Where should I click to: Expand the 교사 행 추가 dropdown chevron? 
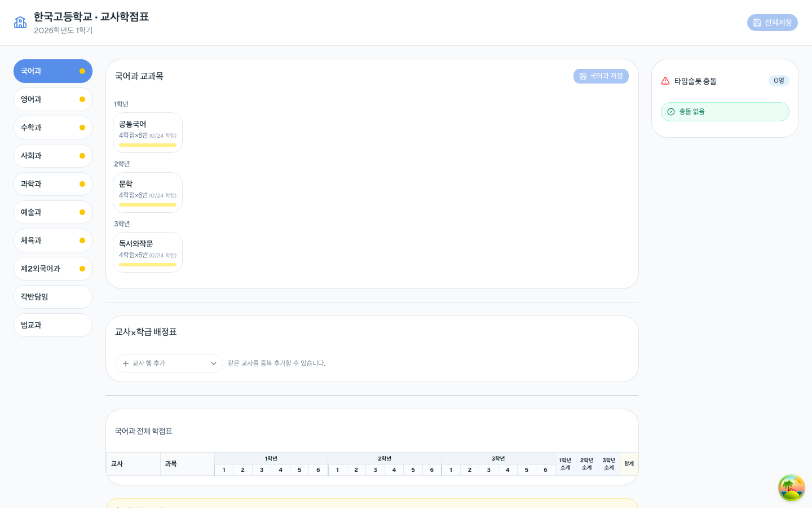coord(214,364)
